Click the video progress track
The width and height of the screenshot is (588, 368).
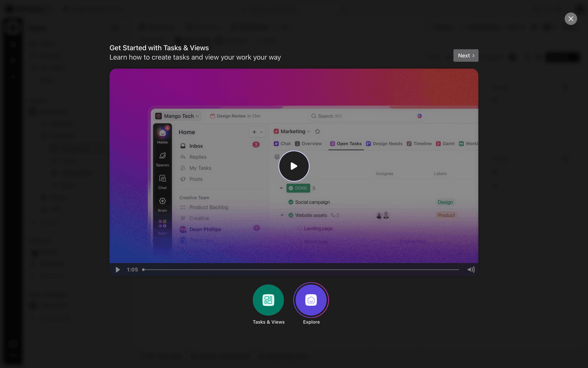301,270
